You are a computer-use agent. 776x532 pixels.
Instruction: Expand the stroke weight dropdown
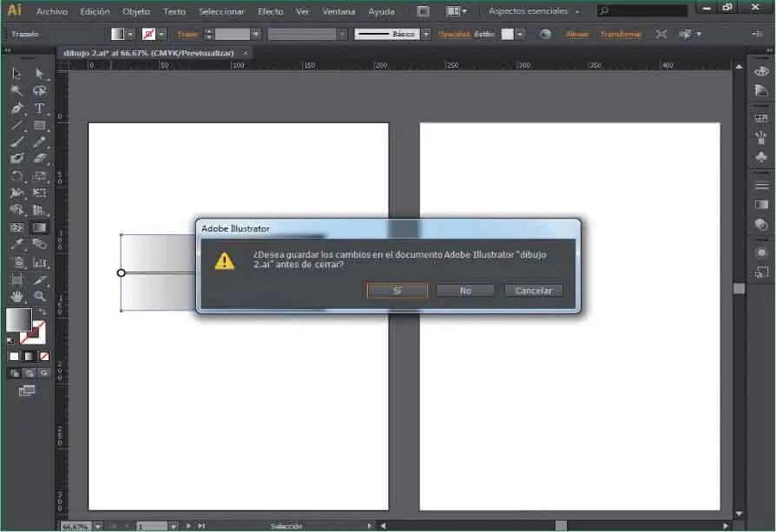pyautogui.click(x=255, y=34)
